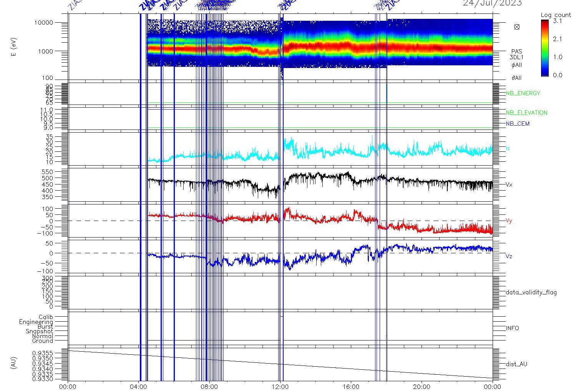Select the 24/Jul/2023 date label
This screenshot has width=581, height=392.
tap(492, 3)
